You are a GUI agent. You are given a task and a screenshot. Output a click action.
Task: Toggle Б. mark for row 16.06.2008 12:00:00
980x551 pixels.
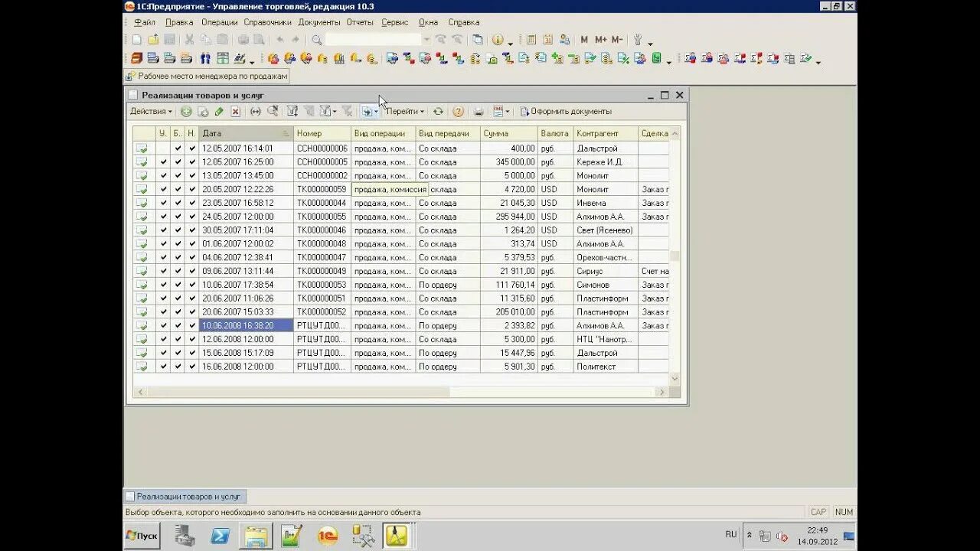[x=178, y=367]
